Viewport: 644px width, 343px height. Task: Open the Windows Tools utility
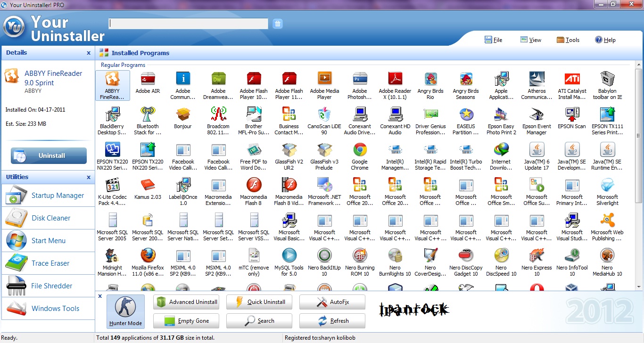tap(48, 309)
